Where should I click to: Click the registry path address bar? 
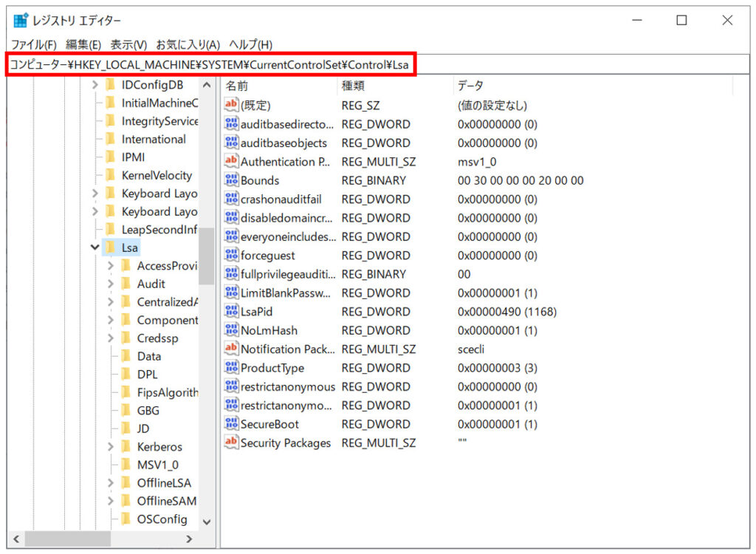(x=378, y=65)
